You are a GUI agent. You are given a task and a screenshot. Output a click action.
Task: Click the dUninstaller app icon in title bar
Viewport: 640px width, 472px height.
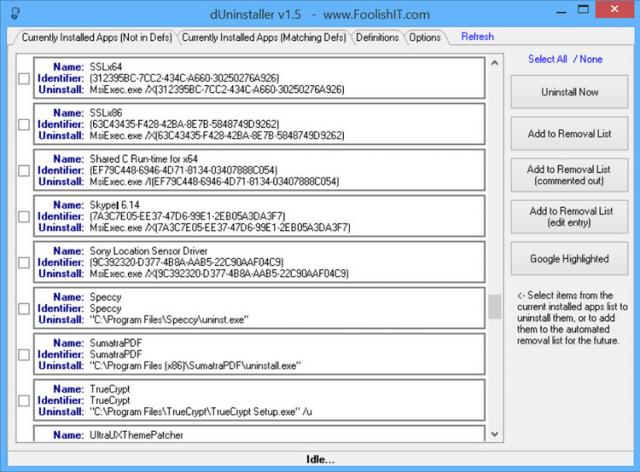pos(15,14)
